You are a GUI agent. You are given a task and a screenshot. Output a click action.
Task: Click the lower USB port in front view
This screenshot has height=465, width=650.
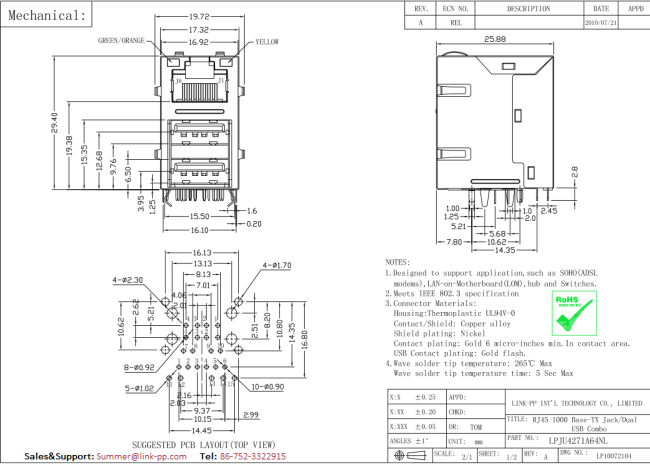coord(198,170)
